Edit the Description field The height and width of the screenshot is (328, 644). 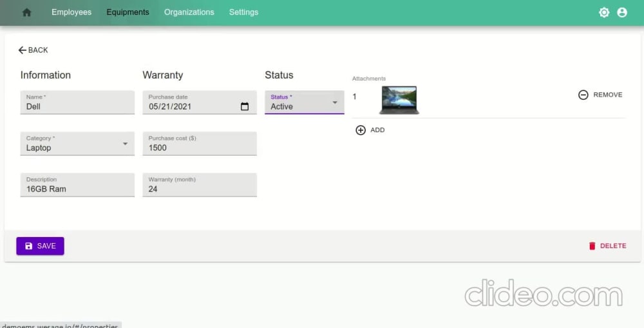[77, 184]
